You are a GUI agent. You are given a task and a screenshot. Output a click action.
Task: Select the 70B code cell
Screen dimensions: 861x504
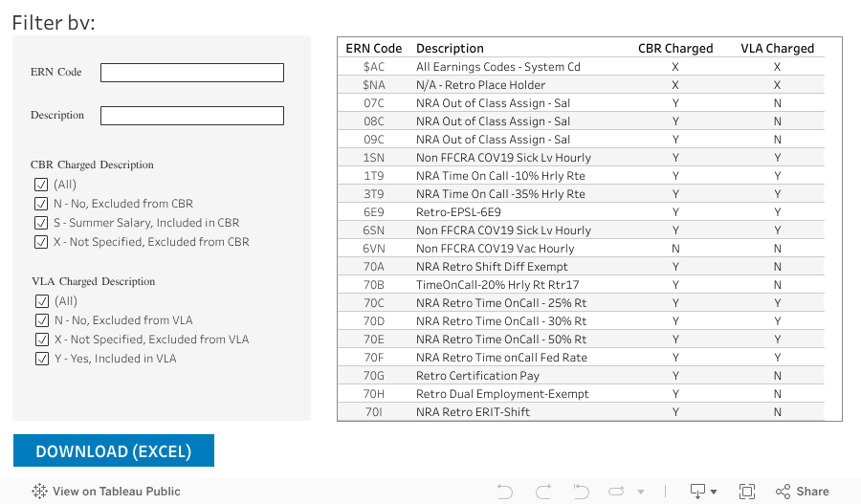(x=374, y=284)
